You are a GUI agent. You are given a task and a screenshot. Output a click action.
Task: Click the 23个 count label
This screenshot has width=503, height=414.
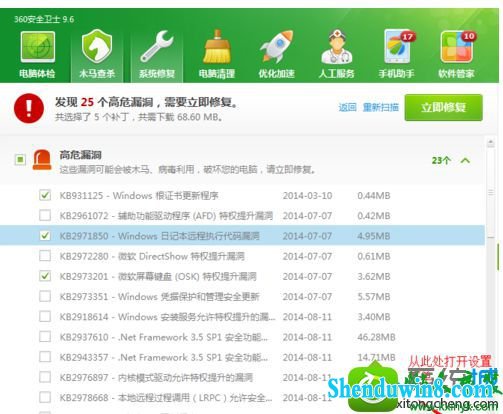[441, 160]
